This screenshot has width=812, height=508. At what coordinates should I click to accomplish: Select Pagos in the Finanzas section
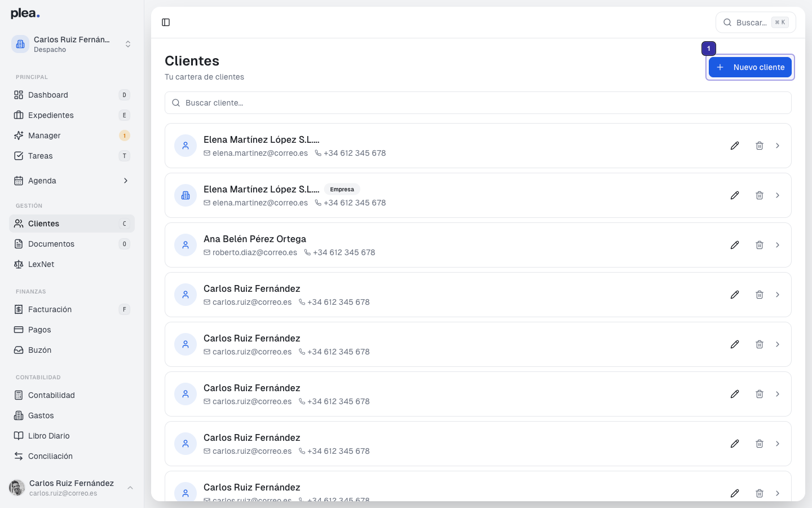click(x=39, y=330)
